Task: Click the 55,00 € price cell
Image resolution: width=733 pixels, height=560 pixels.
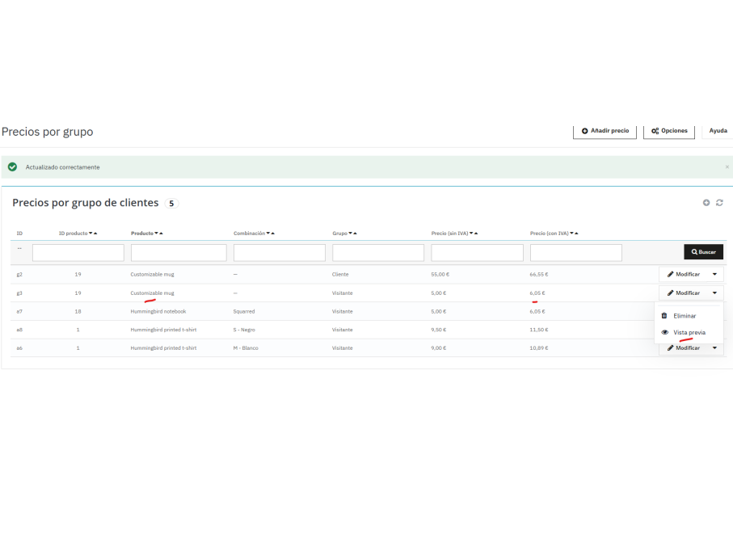Action: coord(440,275)
